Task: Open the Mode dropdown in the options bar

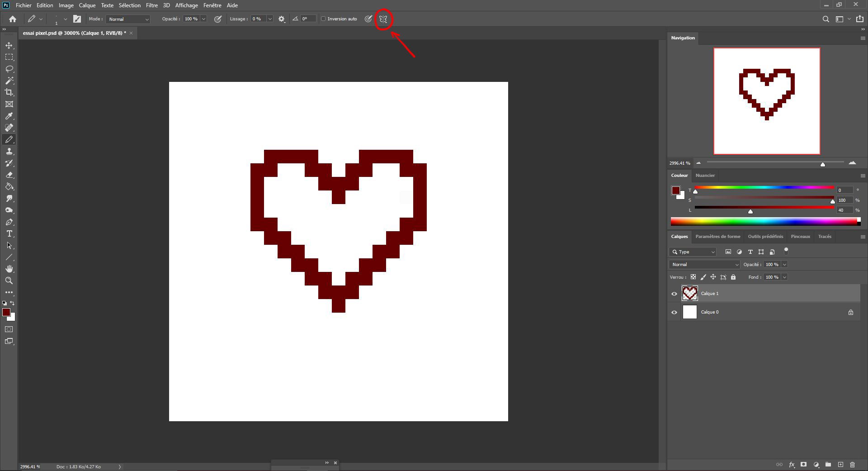Action: point(128,19)
